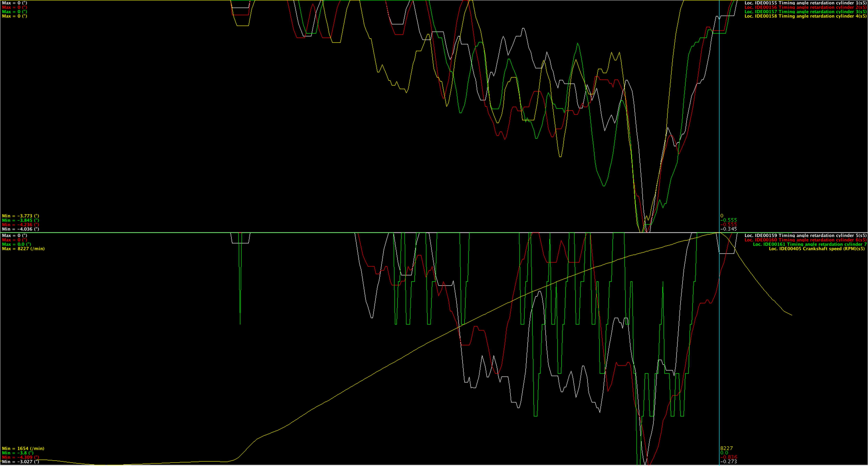
Task: Click the Min = -3.027 label in the lower chart
Action: pos(20,461)
